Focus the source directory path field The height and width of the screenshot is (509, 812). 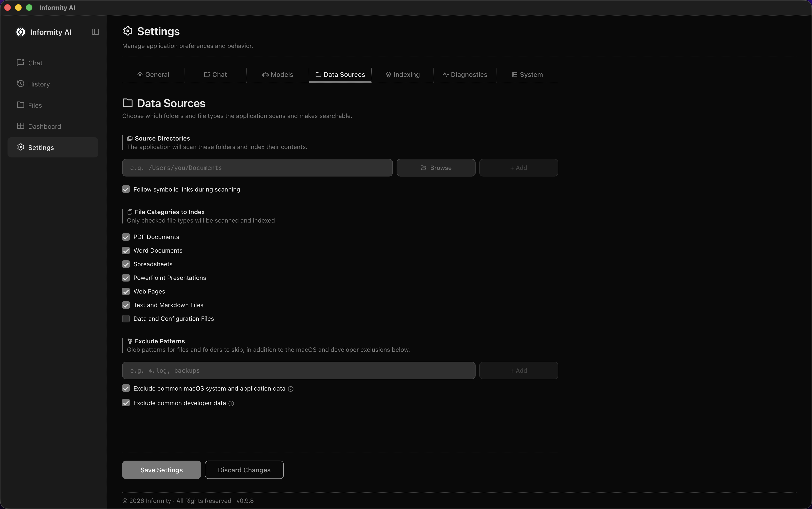(x=258, y=168)
